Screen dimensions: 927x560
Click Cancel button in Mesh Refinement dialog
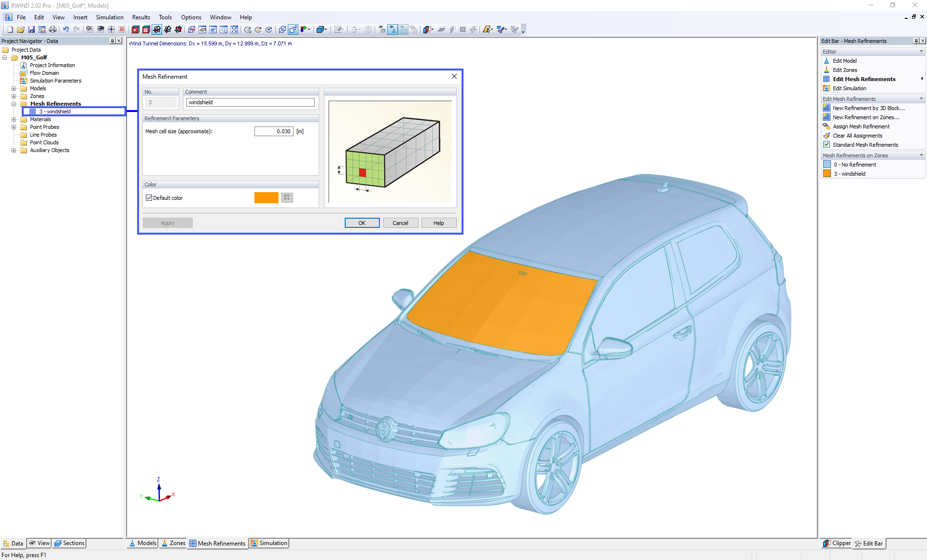pos(400,223)
